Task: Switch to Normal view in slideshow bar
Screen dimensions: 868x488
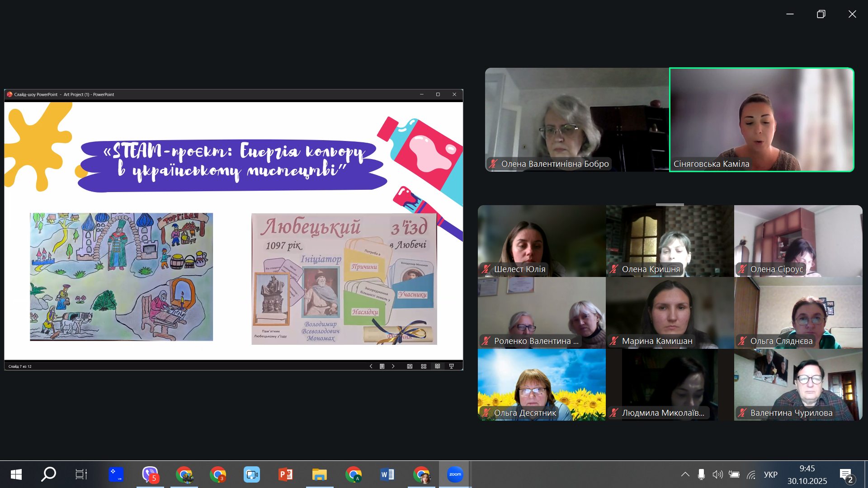Action: pyautogui.click(x=410, y=366)
